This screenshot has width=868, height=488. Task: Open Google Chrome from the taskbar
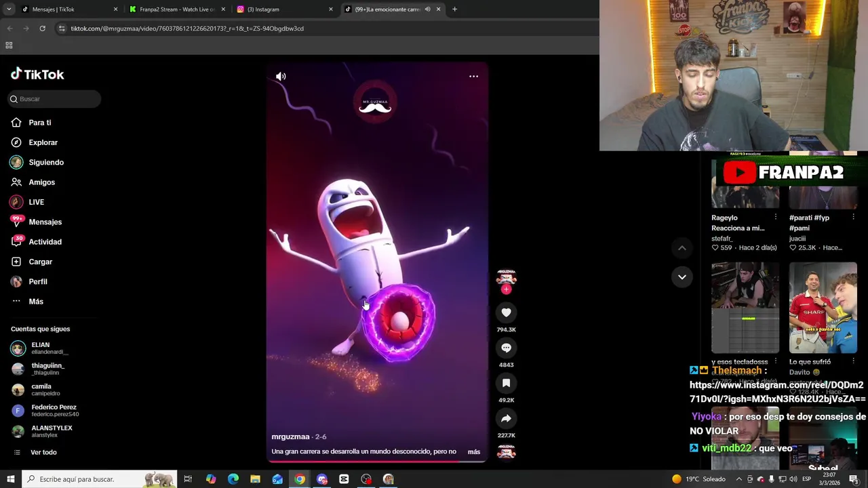pos(300,479)
